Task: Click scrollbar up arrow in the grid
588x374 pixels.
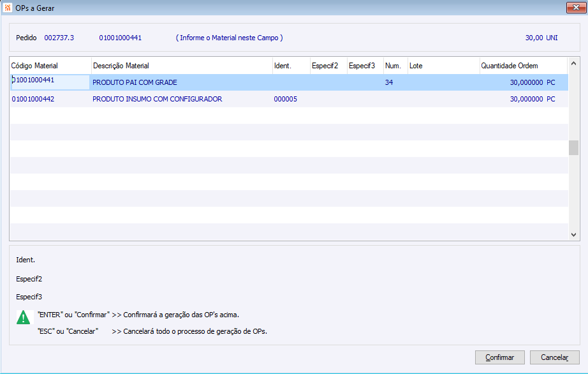Action: click(x=573, y=63)
